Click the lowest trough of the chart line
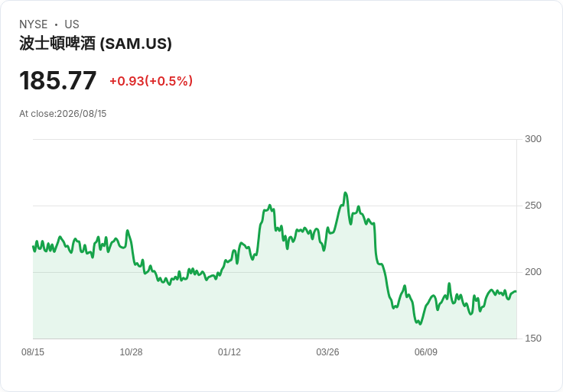The image size is (563, 392). (420, 324)
